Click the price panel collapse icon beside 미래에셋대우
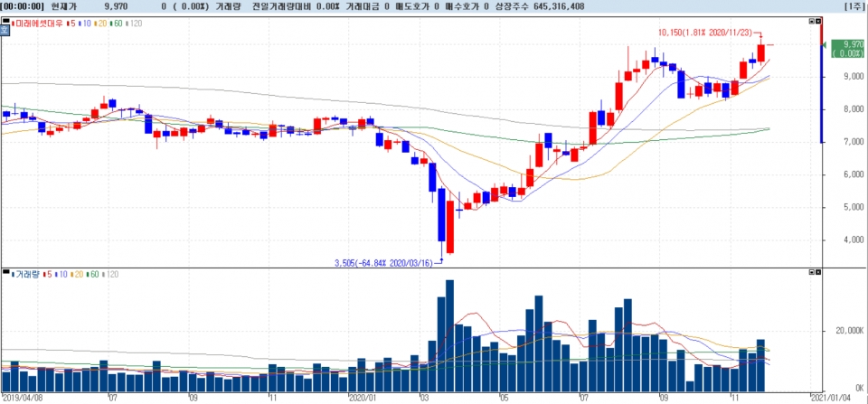 coord(5,23)
